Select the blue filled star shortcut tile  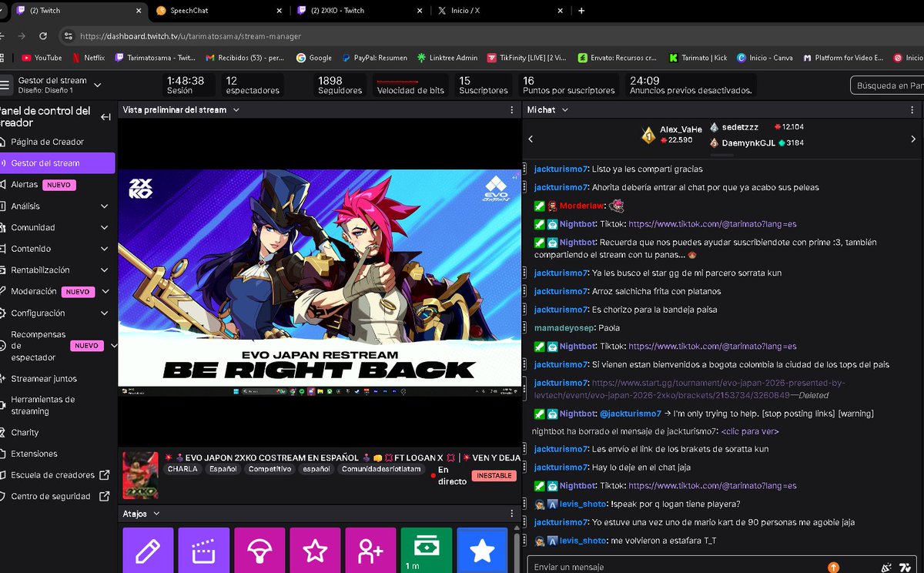[x=482, y=551]
